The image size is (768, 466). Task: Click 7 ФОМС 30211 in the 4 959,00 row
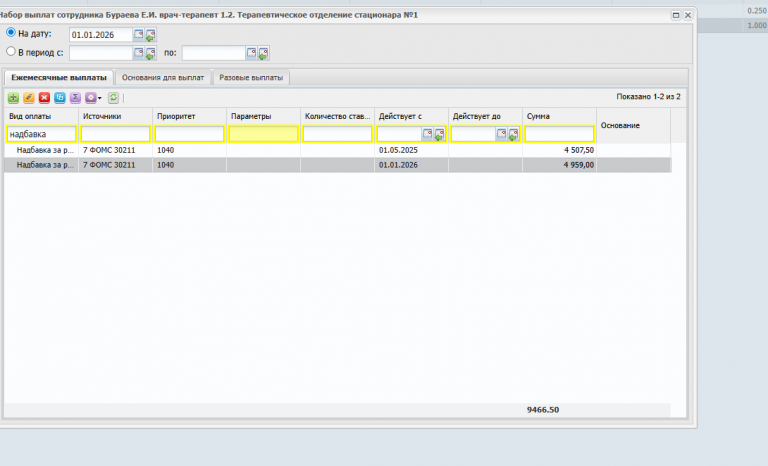pyautogui.click(x=109, y=165)
